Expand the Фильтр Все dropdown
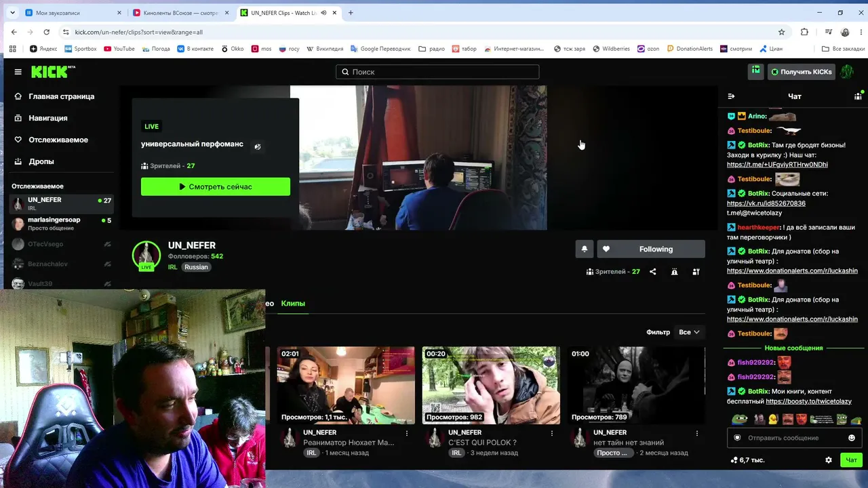Viewport: 868px width, 488px height. (x=689, y=332)
